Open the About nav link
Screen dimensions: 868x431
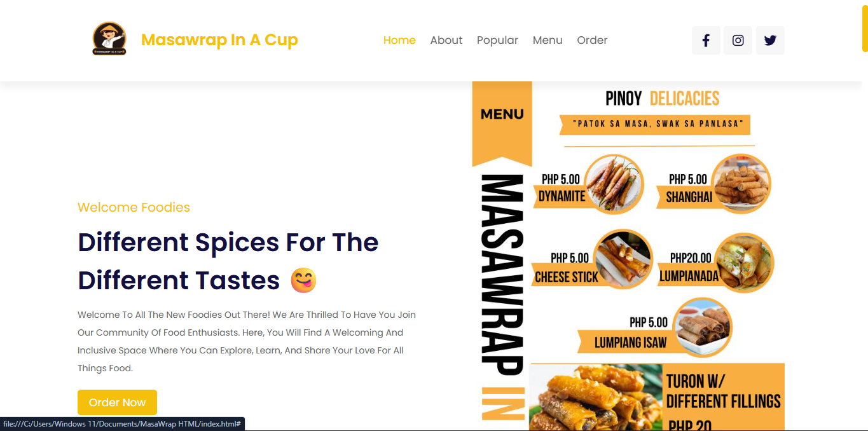pos(446,40)
